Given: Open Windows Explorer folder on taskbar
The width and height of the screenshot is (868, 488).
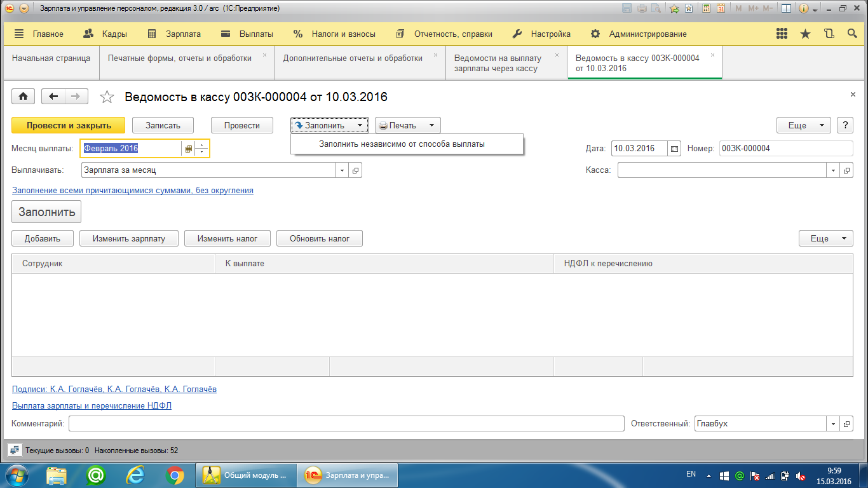Looking at the screenshot, I should [57, 475].
